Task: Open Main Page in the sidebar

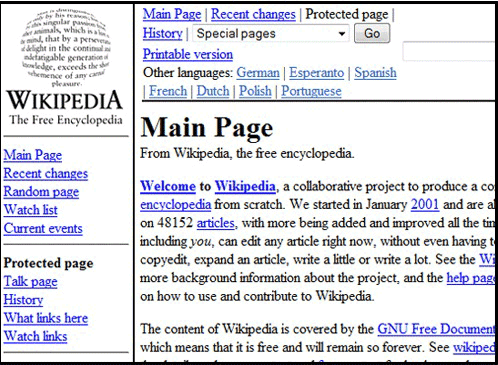Action: coord(33,155)
